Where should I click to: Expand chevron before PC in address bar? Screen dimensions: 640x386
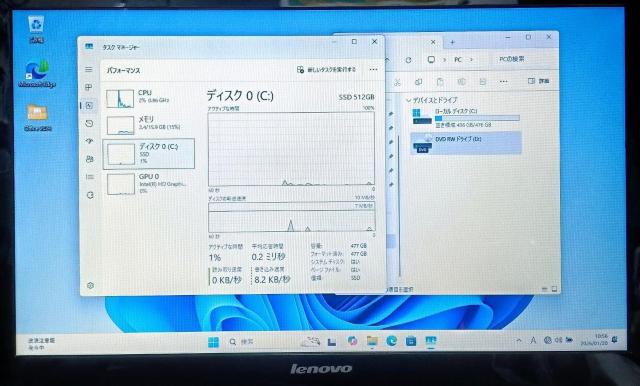[x=444, y=60]
